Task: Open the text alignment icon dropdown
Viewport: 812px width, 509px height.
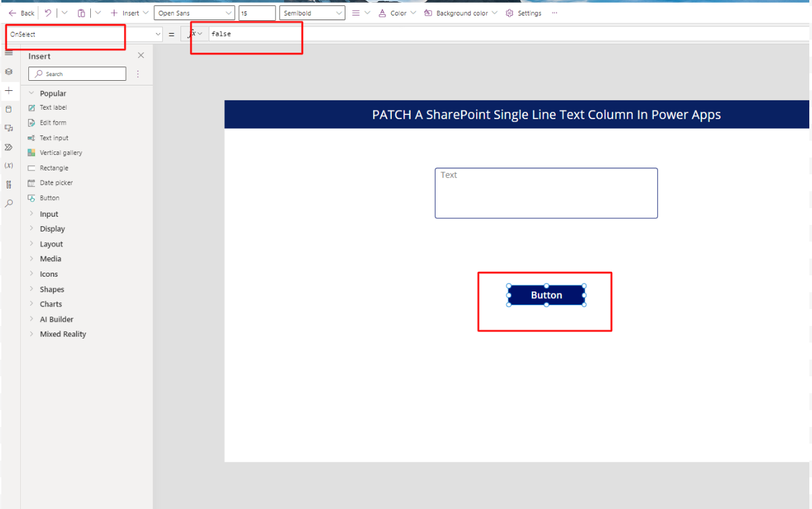Action: click(x=361, y=13)
